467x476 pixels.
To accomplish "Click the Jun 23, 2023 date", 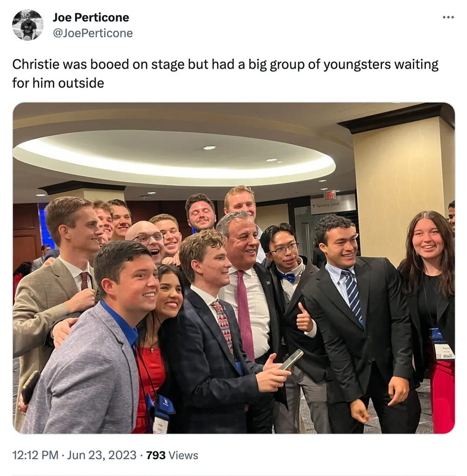I will pos(102,455).
